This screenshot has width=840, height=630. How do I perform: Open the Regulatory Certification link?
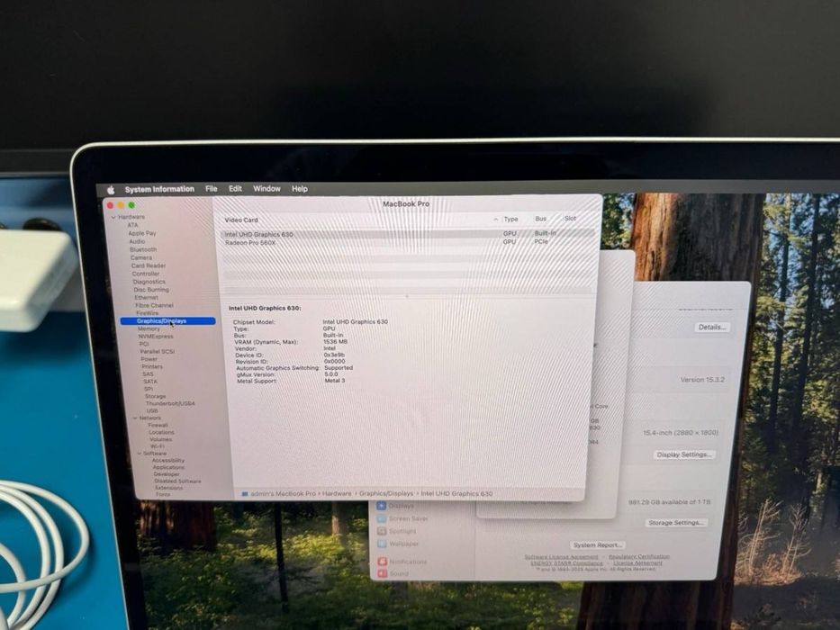coord(638,556)
